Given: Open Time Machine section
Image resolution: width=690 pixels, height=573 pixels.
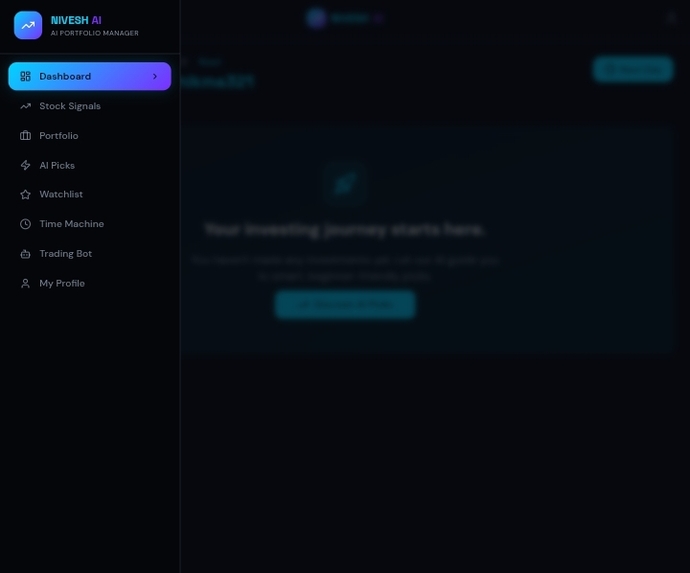Looking at the screenshot, I should pos(90,224).
